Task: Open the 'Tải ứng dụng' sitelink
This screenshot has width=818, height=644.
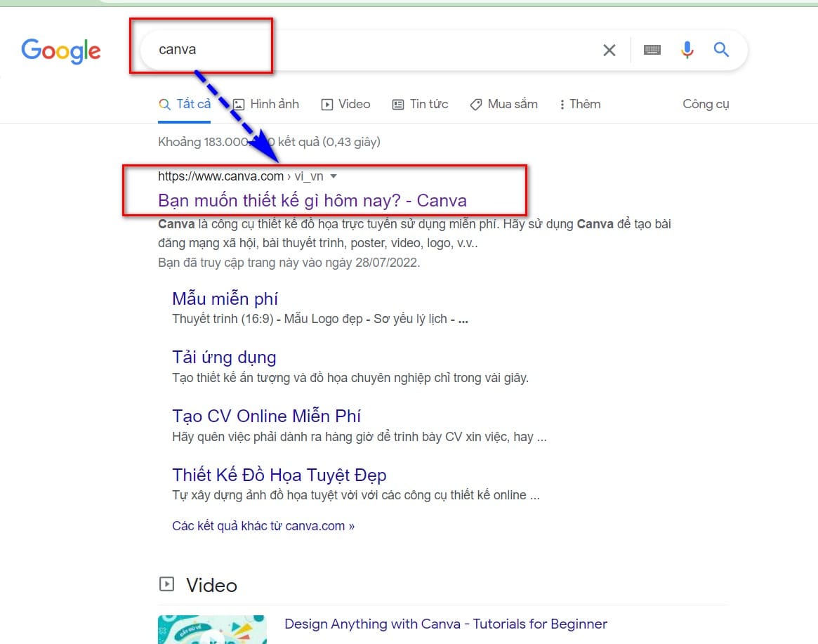Action: coord(224,357)
